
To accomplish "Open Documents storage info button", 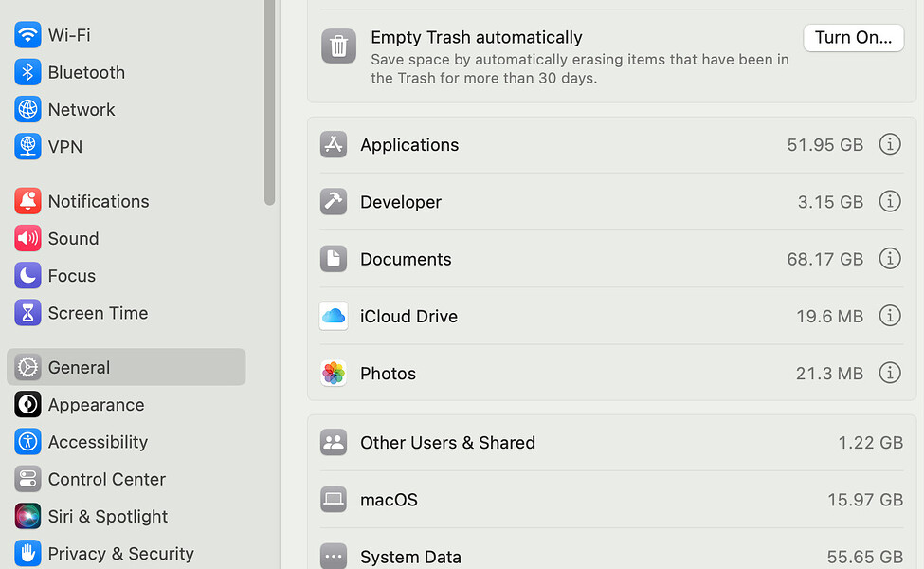I will [x=890, y=258].
